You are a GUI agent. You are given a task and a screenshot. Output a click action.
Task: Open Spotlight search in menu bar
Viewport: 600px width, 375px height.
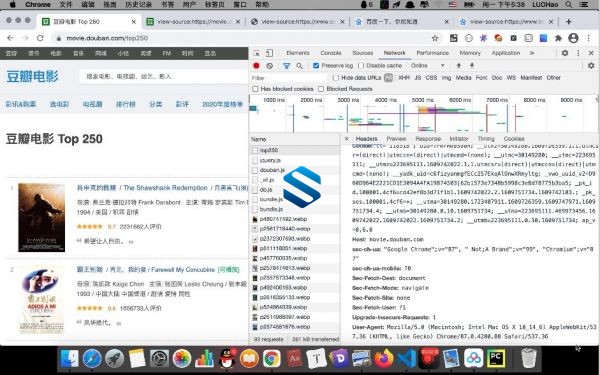[569, 5]
